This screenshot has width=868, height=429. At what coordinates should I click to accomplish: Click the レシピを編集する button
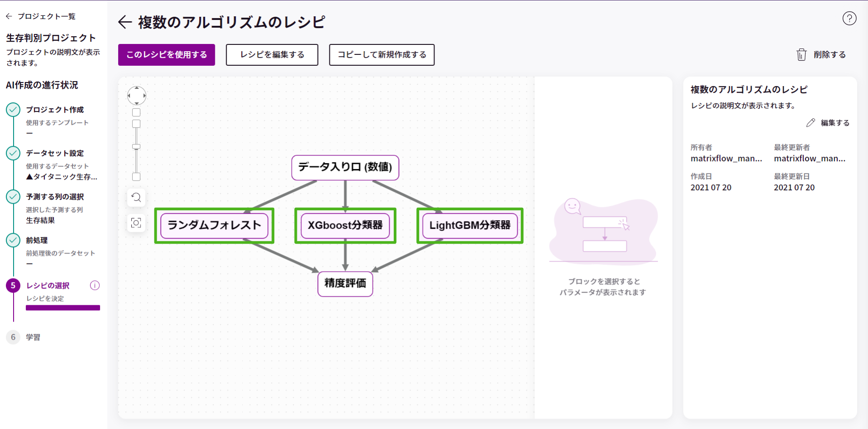272,55
